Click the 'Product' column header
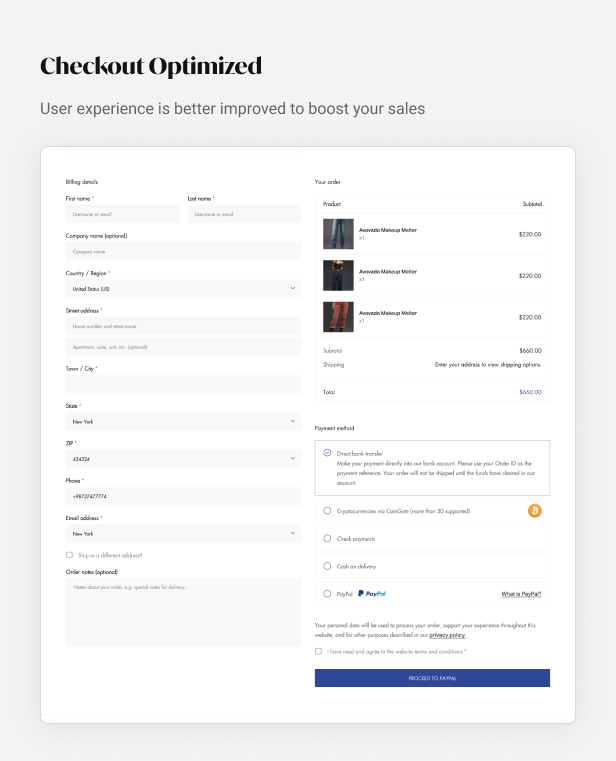 [332, 204]
